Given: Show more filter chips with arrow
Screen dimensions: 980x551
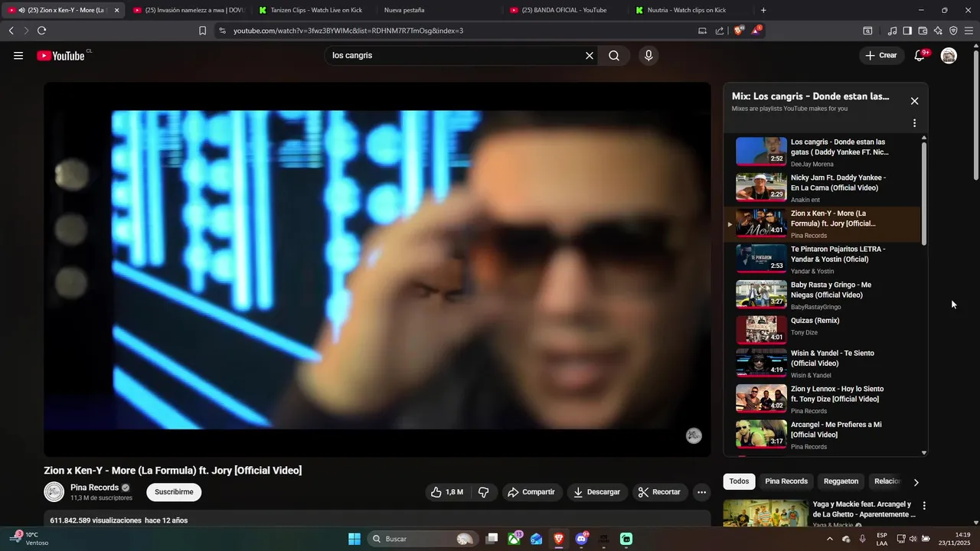Looking at the screenshot, I should pos(916,482).
